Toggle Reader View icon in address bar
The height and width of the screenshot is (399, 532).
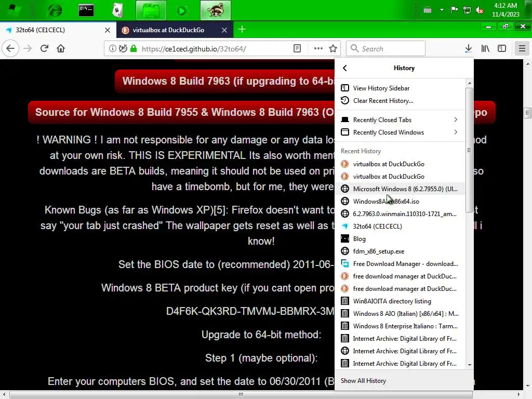(297, 48)
